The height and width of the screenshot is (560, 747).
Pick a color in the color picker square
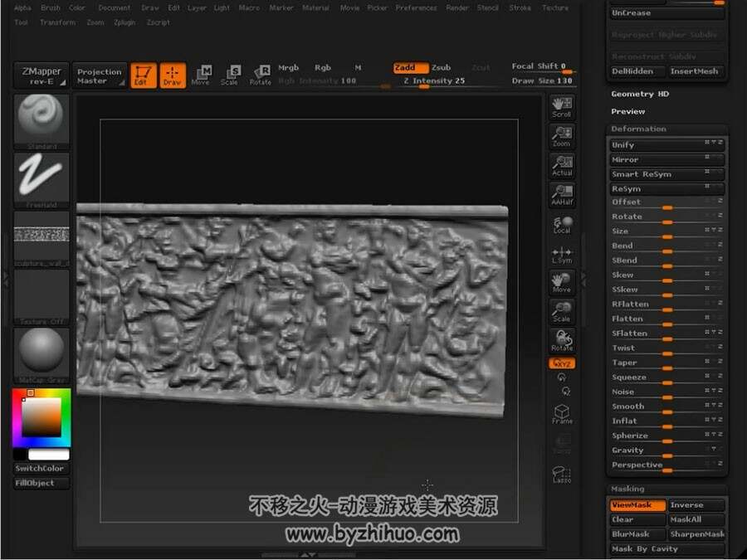[41, 417]
